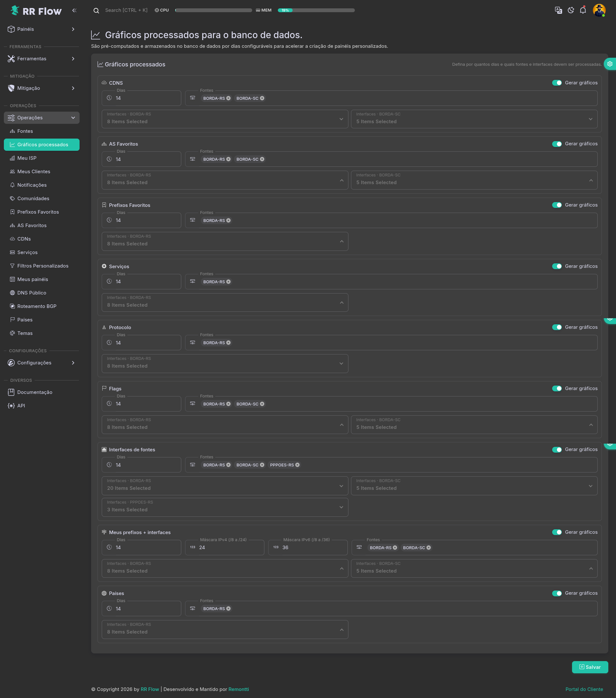616x698 pixels.
Task: Open Roteamento BGP in sidebar
Action: [x=37, y=306]
